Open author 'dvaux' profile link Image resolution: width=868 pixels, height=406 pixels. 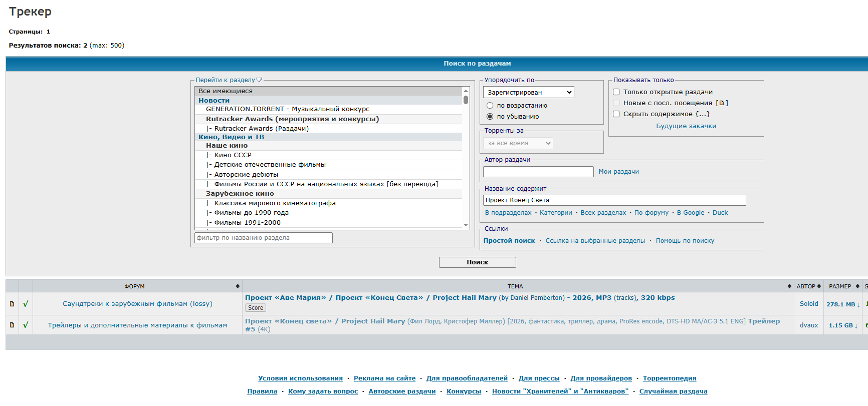tap(809, 325)
